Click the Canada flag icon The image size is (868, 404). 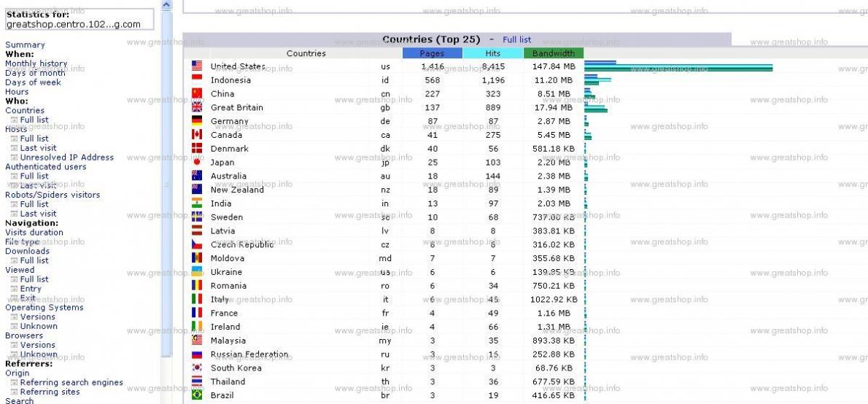coord(196,134)
